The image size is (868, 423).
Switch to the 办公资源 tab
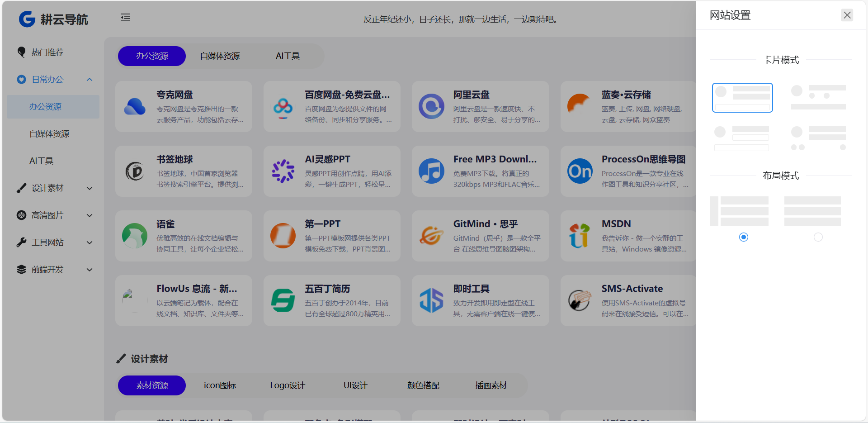pos(152,56)
